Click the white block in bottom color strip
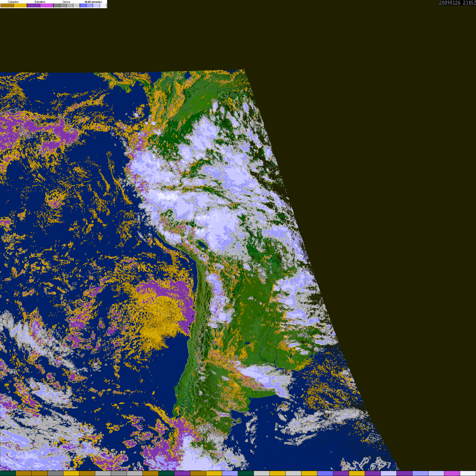476x476 pixels. 468,473
